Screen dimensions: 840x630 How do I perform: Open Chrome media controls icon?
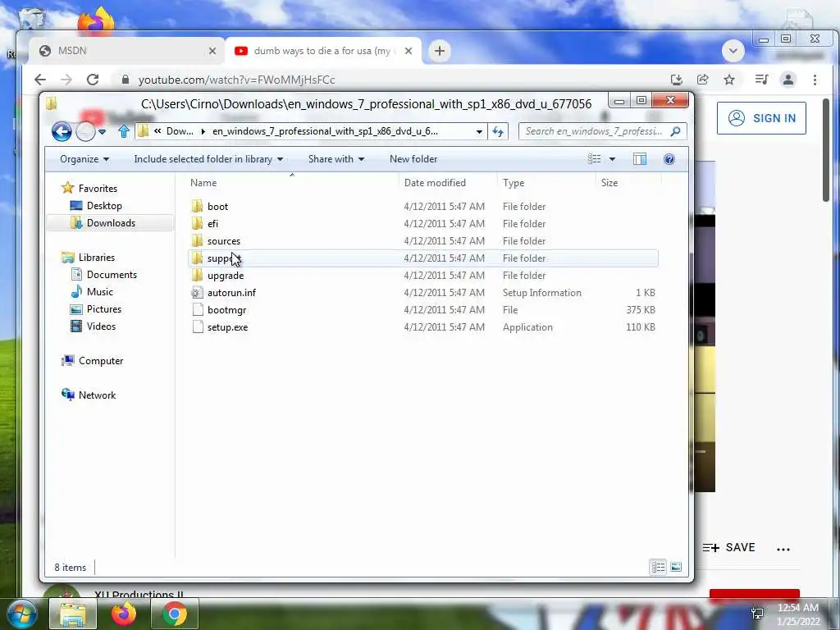[x=761, y=80]
